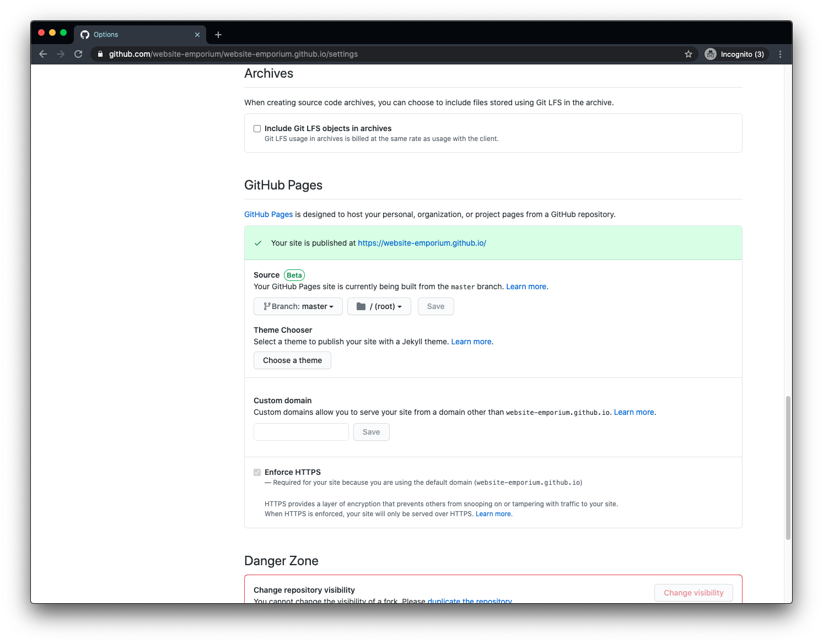Click the Change visibility button
The image size is (823, 644).
(x=693, y=593)
